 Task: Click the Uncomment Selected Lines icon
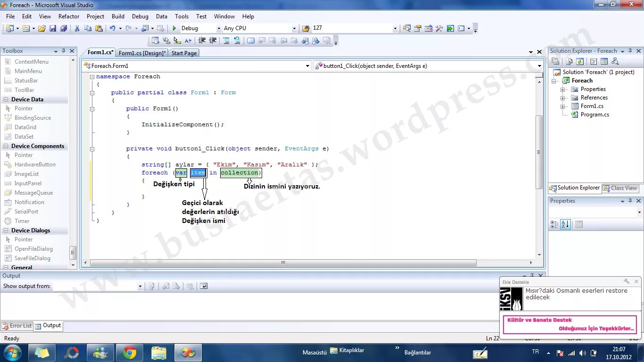coord(237,41)
